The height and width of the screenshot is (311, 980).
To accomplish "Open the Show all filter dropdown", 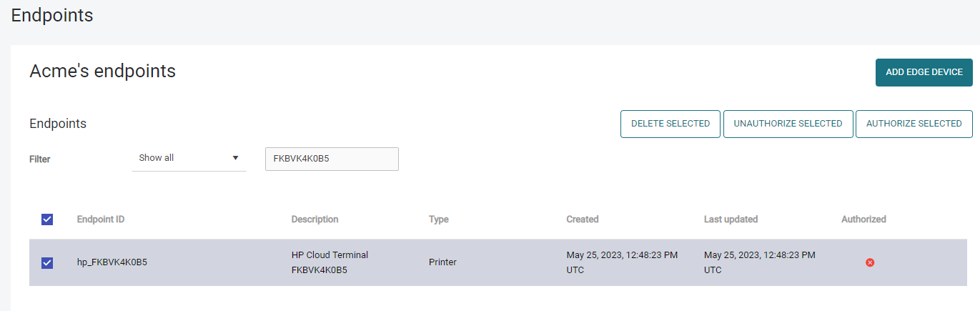I will (x=188, y=158).
